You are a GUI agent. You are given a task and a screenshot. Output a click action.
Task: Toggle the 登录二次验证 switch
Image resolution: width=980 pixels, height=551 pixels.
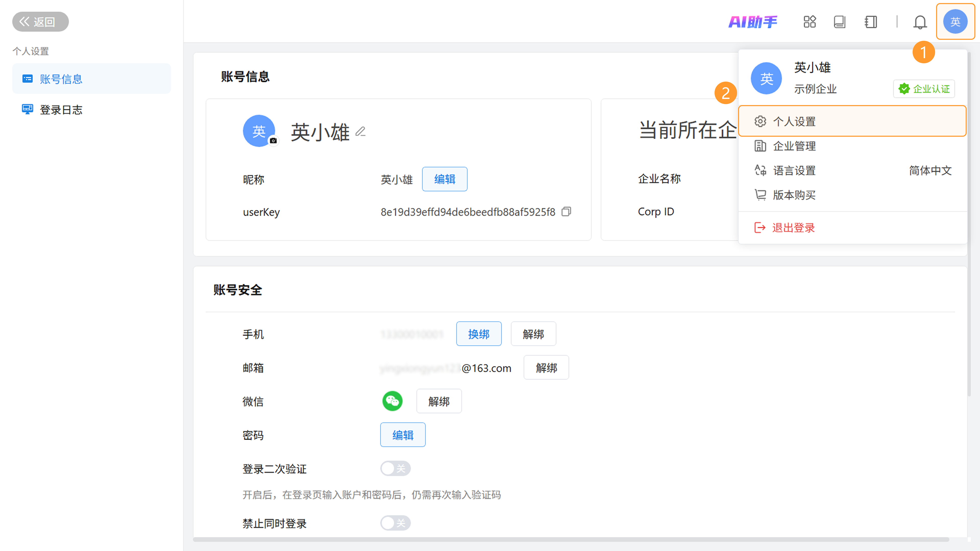click(x=395, y=469)
